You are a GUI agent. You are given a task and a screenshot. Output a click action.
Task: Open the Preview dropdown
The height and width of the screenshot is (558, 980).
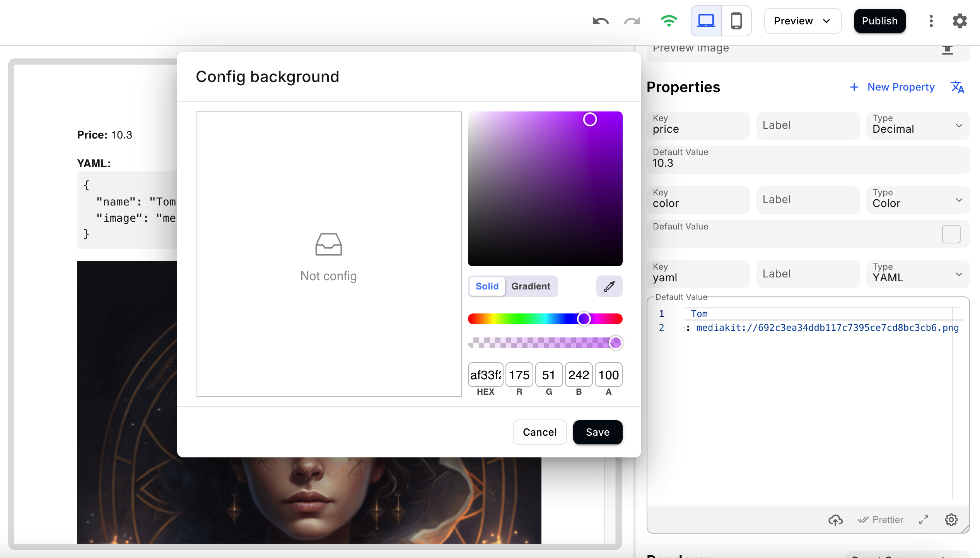pos(802,21)
